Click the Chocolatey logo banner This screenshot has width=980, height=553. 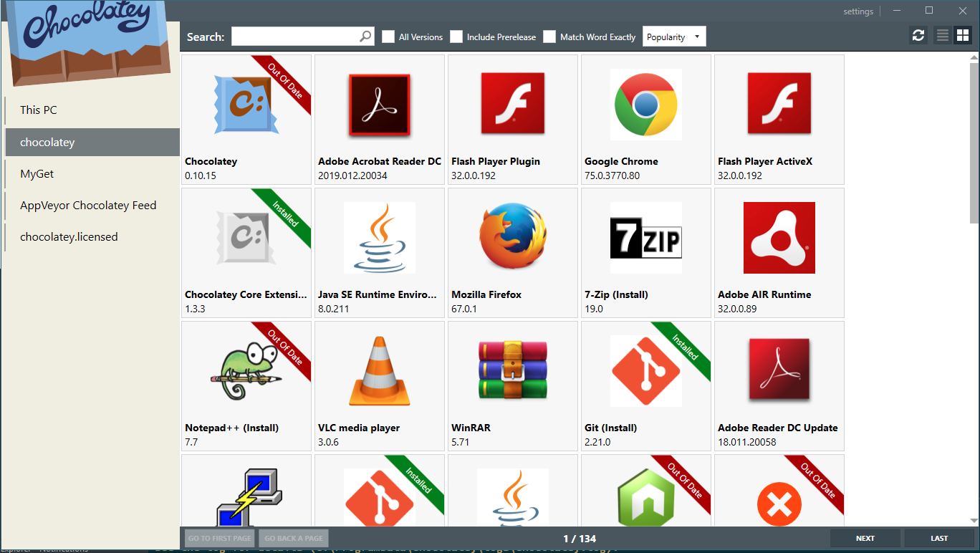(90, 43)
